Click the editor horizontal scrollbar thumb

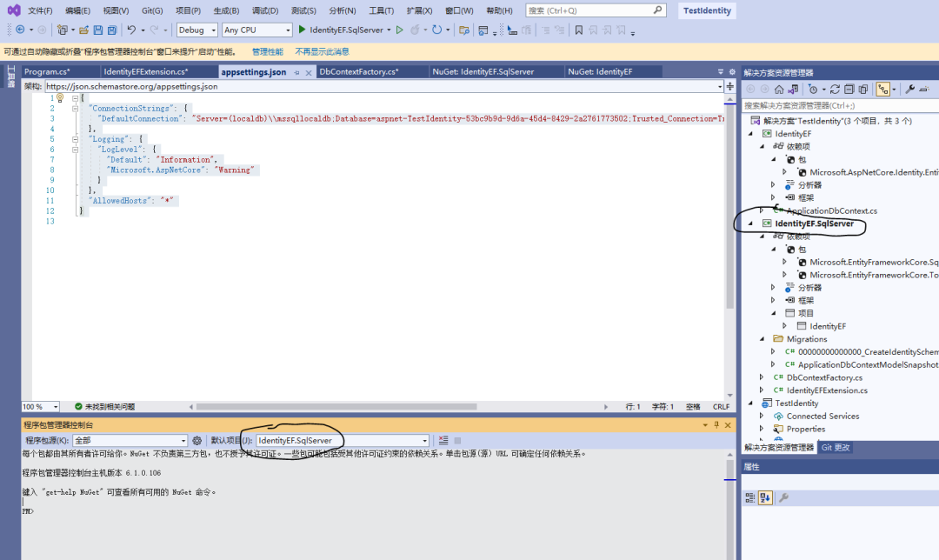pos(336,407)
